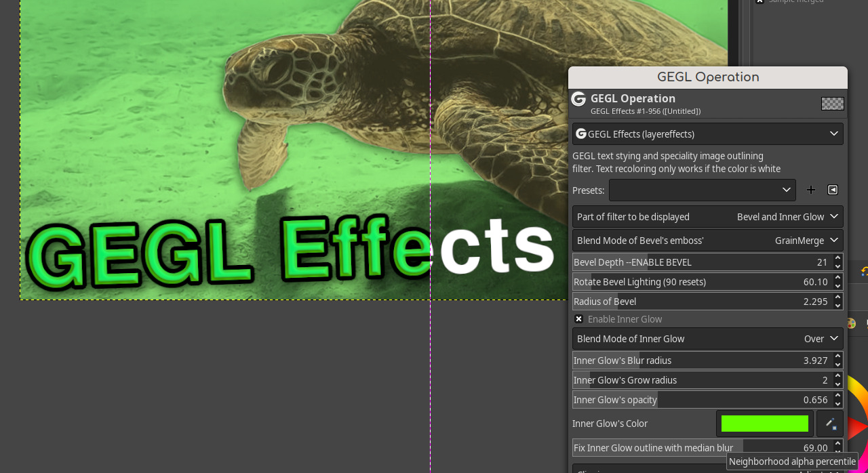Increase Fix Inner Glow median blur value
Viewport: 868px width, 473px height.
tap(838, 444)
